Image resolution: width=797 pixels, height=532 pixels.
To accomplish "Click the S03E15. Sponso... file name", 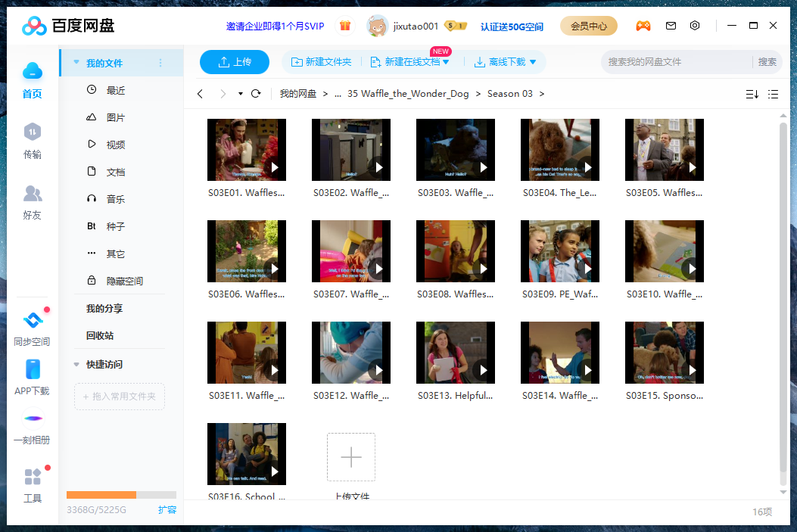I will click(x=665, y=396).
